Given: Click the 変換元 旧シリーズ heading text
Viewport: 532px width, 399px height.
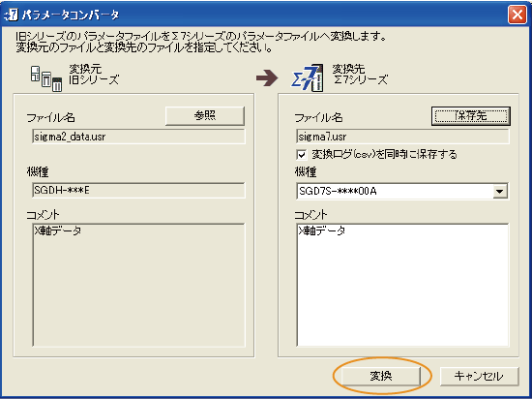Looking at the screenshot, I should [x=94, y=75].
